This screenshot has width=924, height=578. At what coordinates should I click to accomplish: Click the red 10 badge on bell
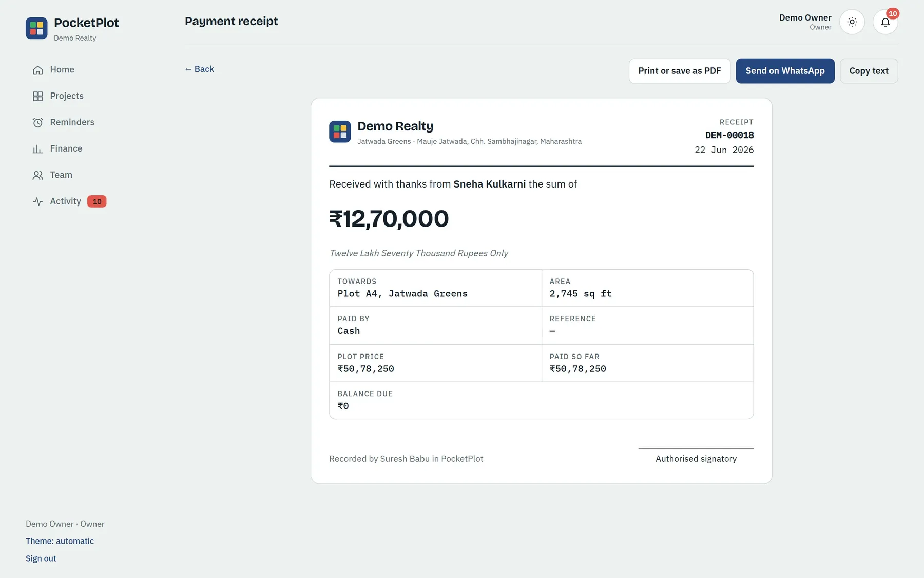[x=893, y=13]
